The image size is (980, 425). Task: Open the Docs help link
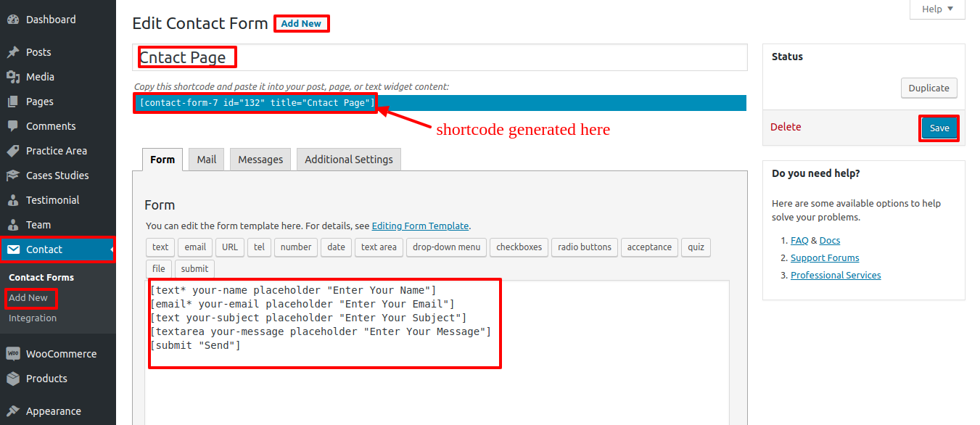(830, 240)
